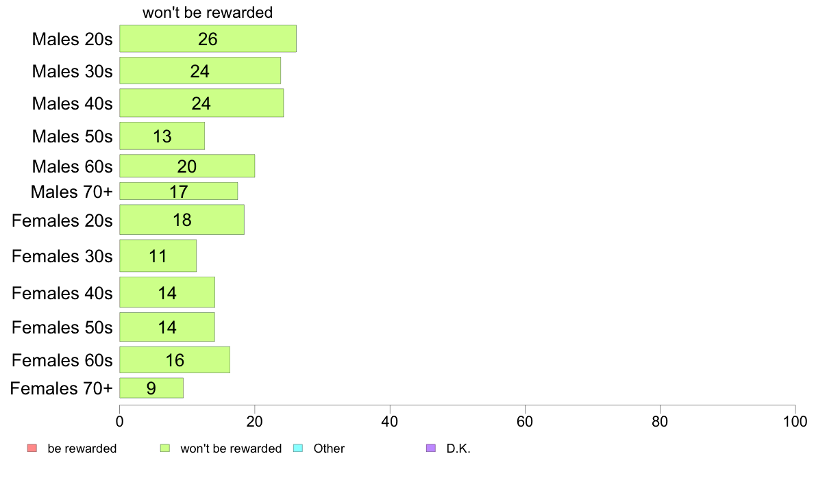Image resolution: width=814 pixels, height=504 pixels.
Task: Click the Males 50s bar showing 13
Action: (162, 136)
